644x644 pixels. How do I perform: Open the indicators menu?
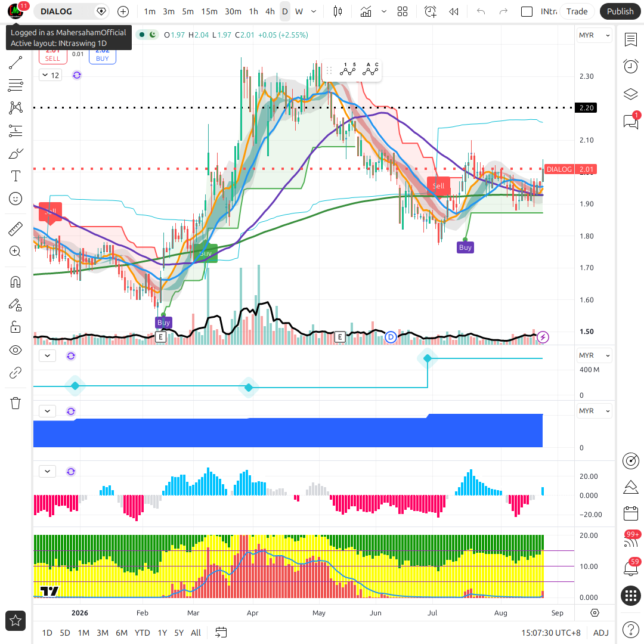pyautogui.click(x=366, y=11)
